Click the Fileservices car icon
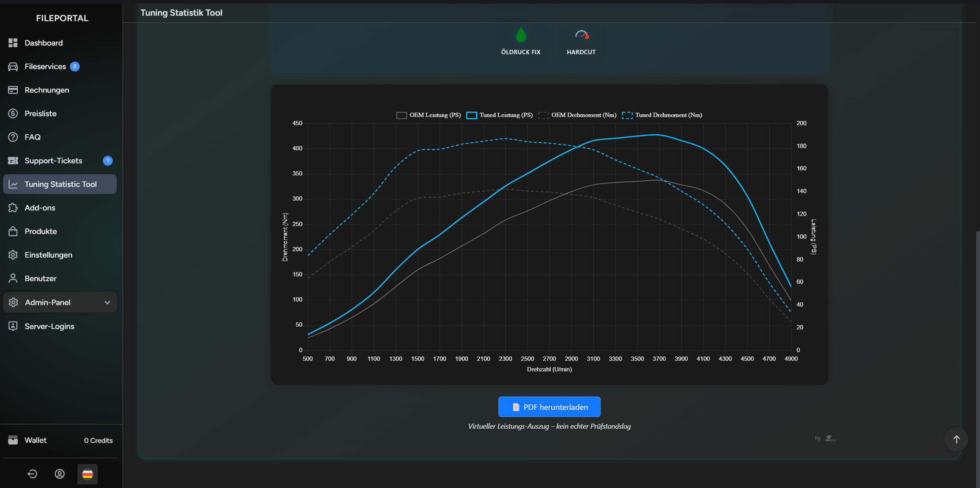Viewport: 980px width, 488px height. point(13,66)
